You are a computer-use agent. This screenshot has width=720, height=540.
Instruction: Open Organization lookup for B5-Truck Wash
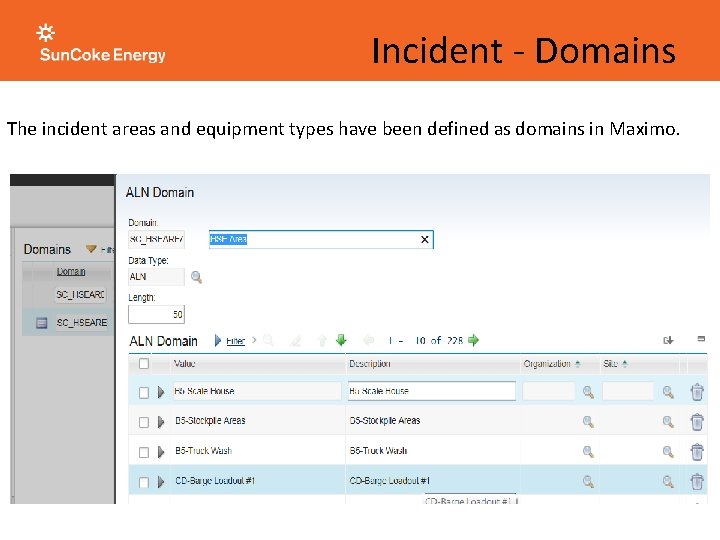pyautogui.click(x=588, y=451)
